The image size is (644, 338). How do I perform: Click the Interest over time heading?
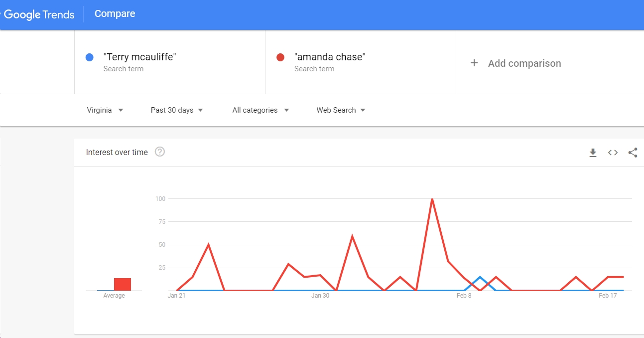tap(117, 153)
